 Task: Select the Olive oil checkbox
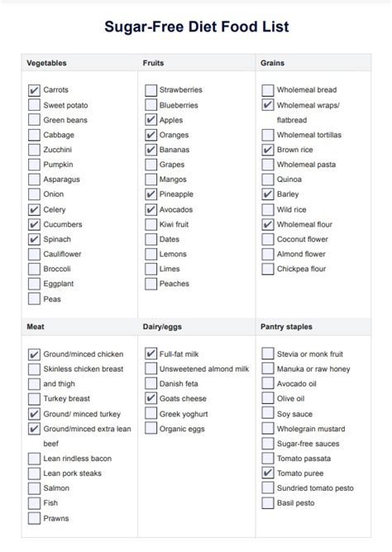coord(268,398)
